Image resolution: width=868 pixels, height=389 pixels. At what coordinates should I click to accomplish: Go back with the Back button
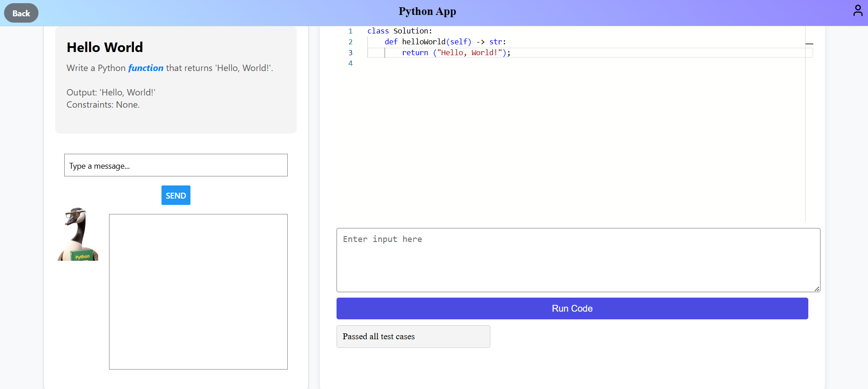tap(21, 13)
